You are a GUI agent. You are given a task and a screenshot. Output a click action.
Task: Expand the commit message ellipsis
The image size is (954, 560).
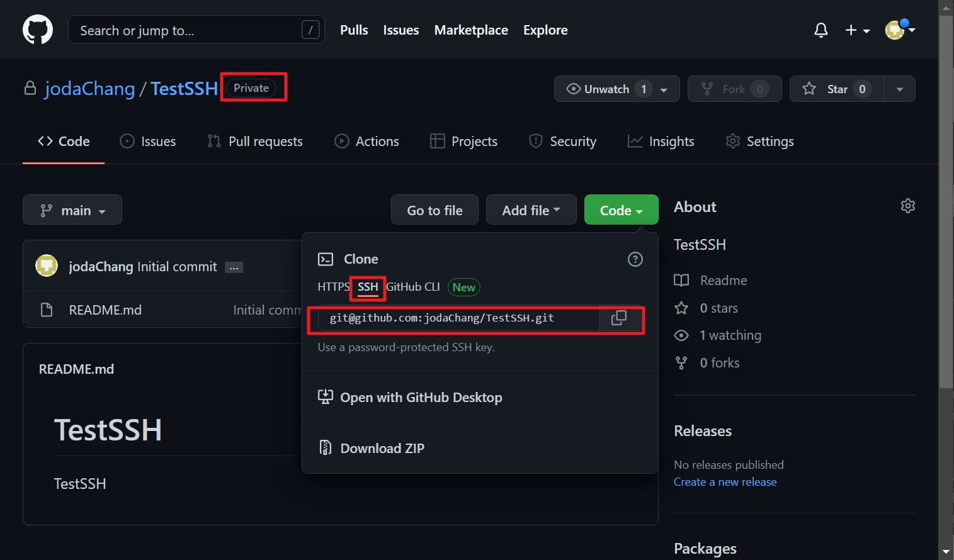pos(234,267)
